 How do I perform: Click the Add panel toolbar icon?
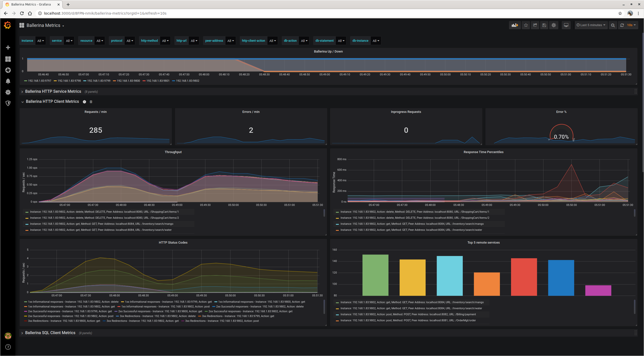[x=515, y=25]
